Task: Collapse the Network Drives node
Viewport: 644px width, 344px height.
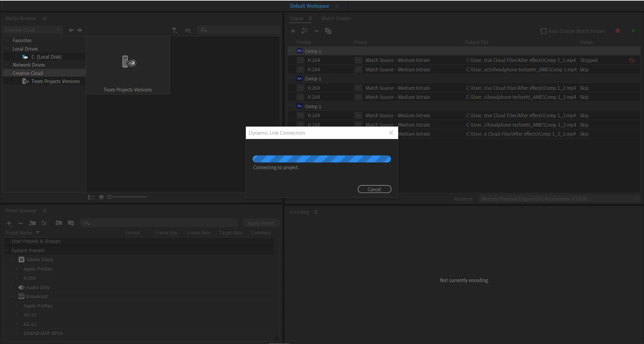Action: [x=7, y=65]
